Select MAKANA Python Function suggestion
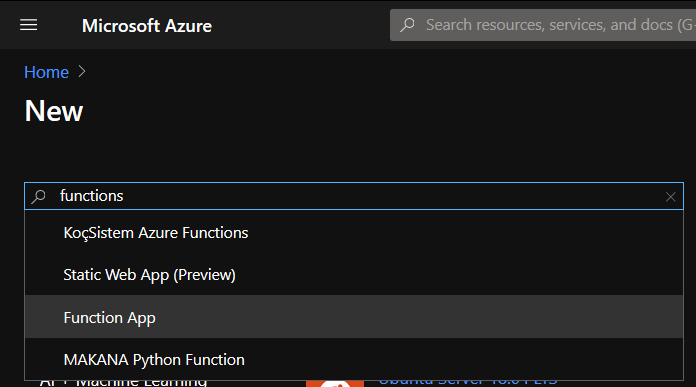This screenshot has height=387, width=696. point(354,359)
